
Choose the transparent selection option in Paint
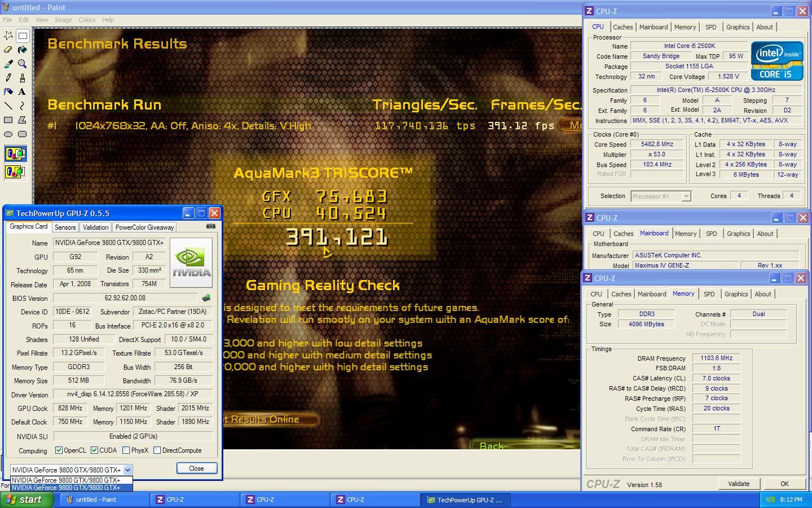pos(15,172)
